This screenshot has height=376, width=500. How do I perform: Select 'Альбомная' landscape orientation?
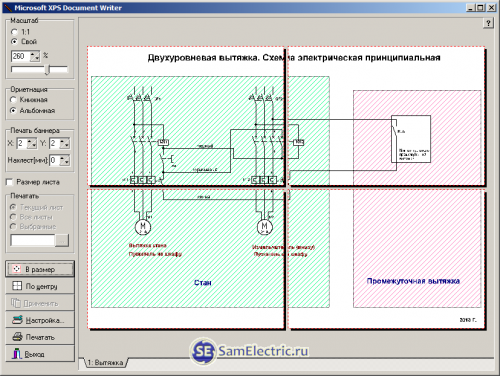click(x=13, y=110)
